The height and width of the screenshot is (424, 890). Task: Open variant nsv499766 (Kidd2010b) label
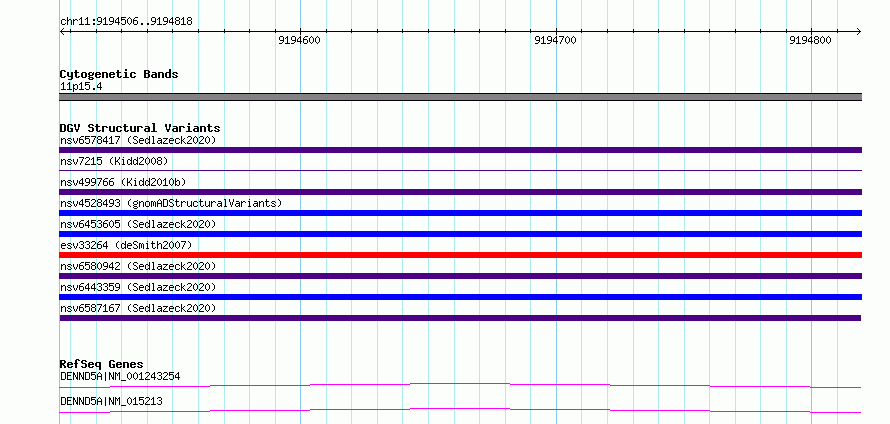[123, 182]
